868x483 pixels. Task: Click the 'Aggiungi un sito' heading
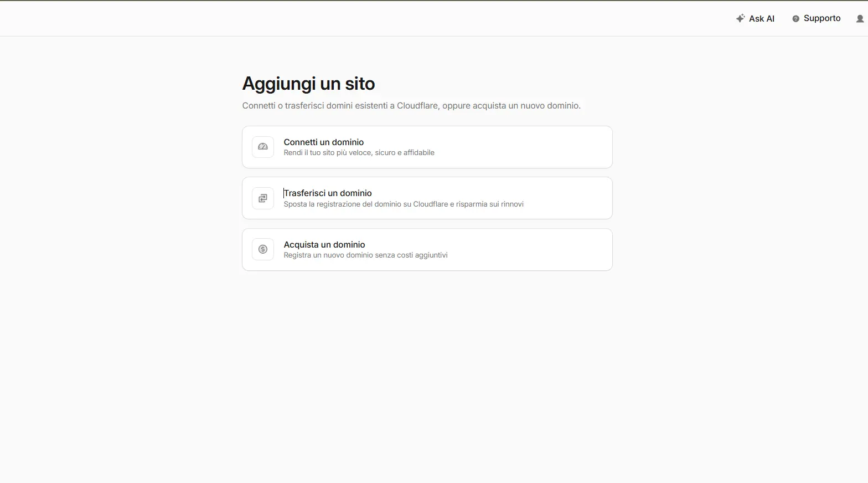coord(308,84)
